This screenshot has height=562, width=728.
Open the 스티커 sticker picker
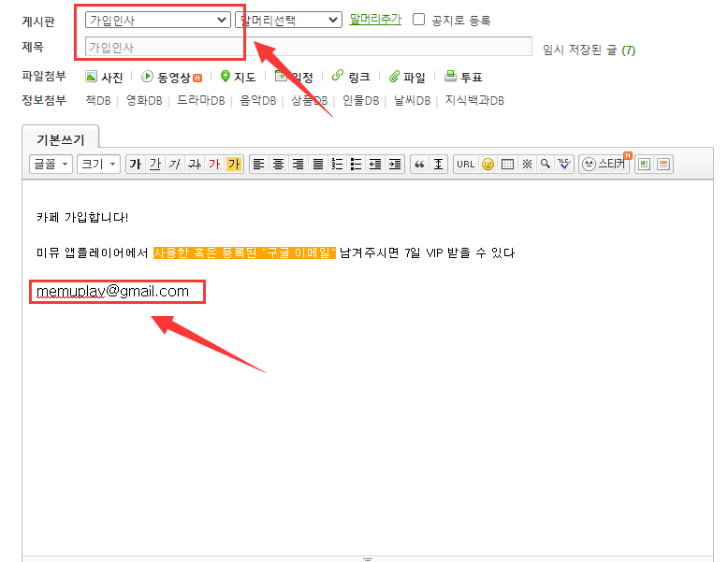(x=605, y=165)
